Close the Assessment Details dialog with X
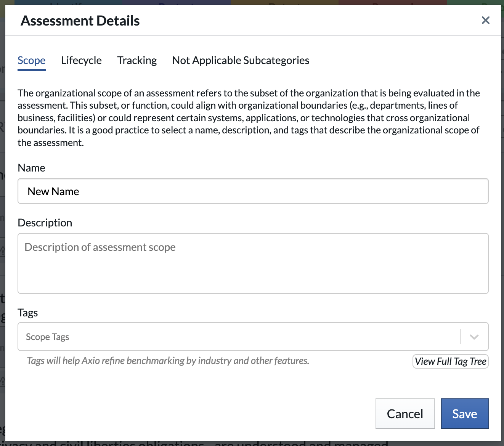 tap(485, 20)
